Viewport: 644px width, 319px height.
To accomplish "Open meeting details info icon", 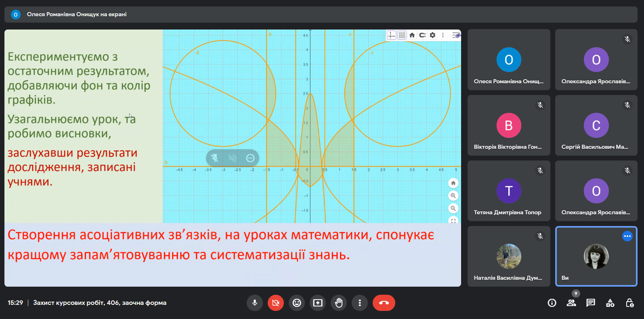I will 552,303.
